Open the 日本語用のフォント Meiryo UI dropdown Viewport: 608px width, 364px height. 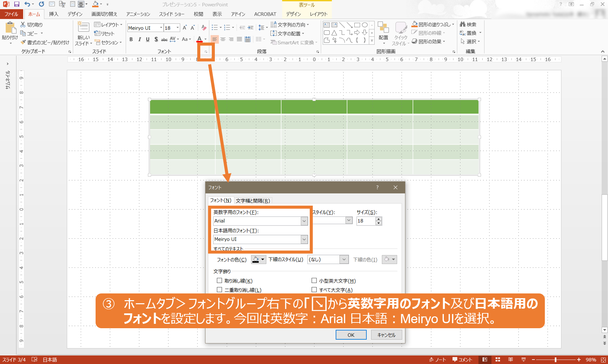click(x=304, y=239)
